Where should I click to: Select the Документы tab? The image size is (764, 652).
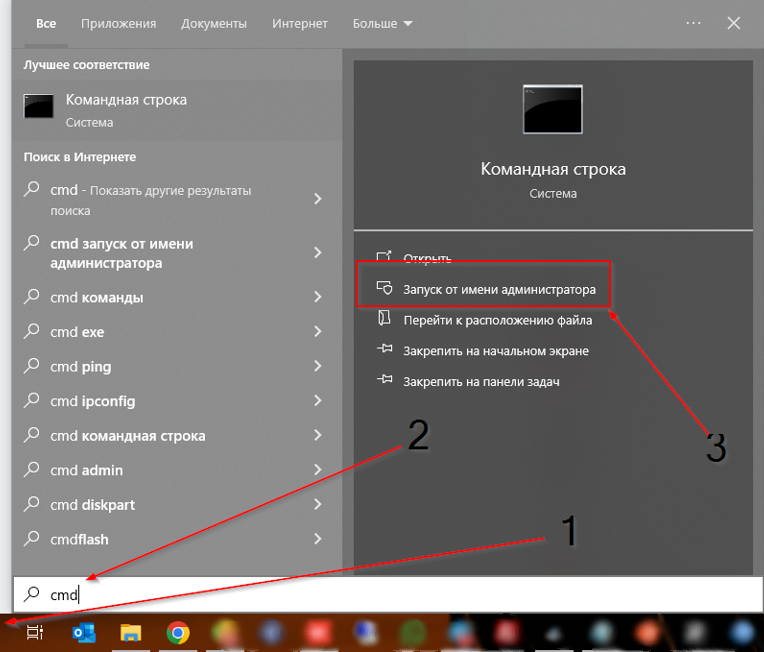click(214, 23)
